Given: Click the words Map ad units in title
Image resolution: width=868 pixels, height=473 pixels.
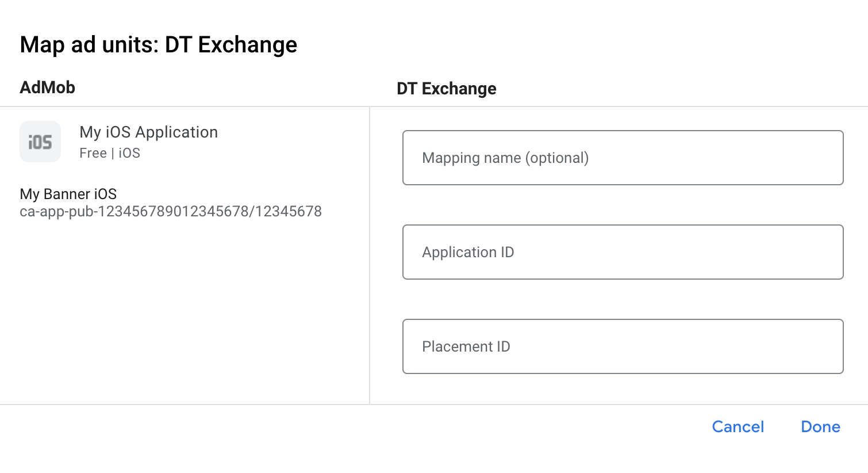Looking at the screenshot, I should tap(89, 45).
